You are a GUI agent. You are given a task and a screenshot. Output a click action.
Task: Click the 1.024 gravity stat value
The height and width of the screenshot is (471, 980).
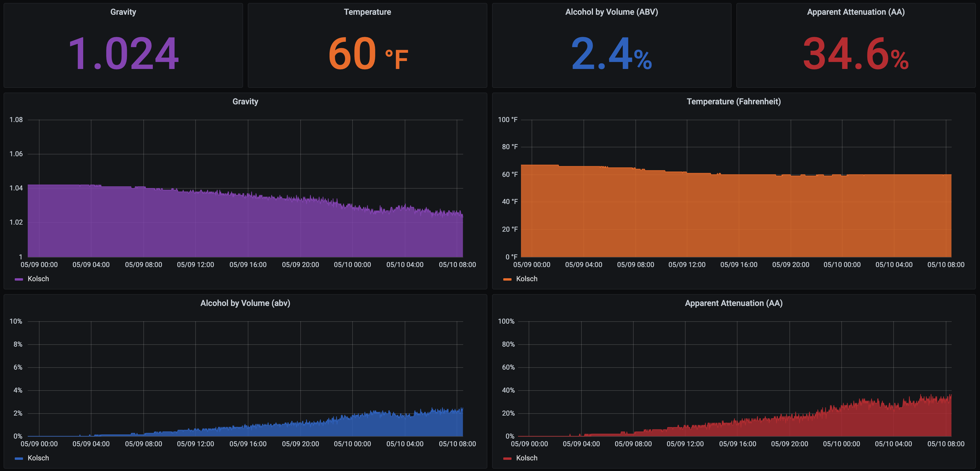point(123,54)
